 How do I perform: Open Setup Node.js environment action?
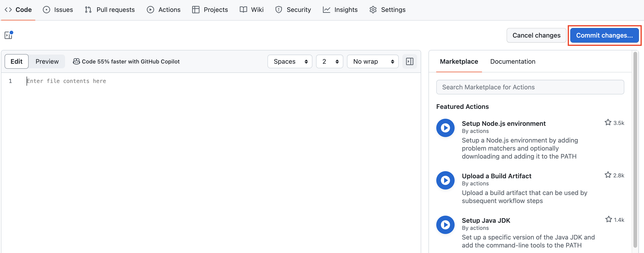(x=504, y=123)
